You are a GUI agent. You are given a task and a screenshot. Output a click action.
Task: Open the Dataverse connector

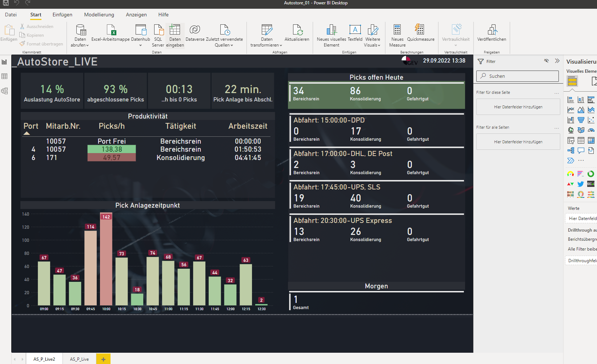[x=195, y=33]
